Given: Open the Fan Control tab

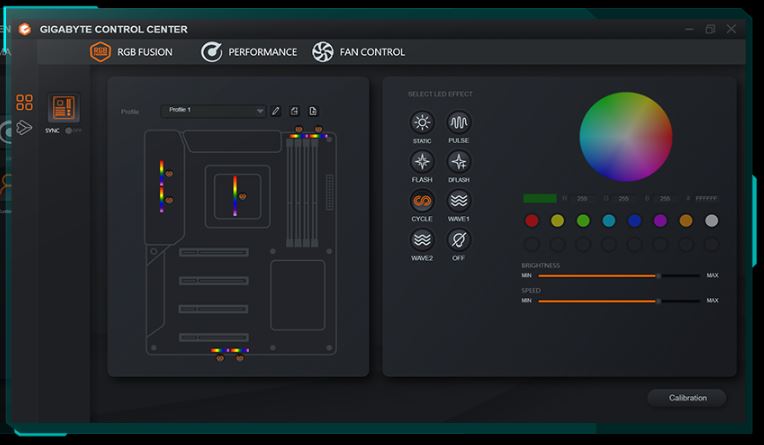Looking at the screenshot, I should (359, 52).
